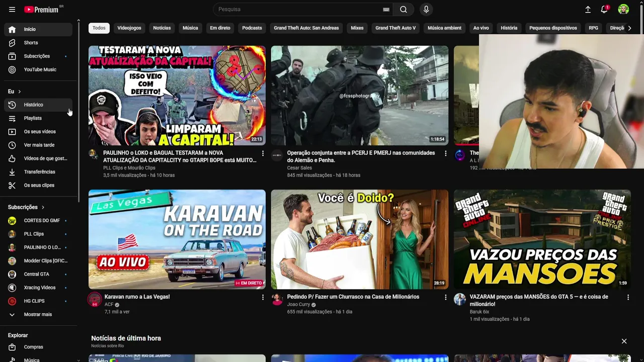Select the Notícias filter chip
Viewport: 644px width, 362px height.
(x=162, y=28)
